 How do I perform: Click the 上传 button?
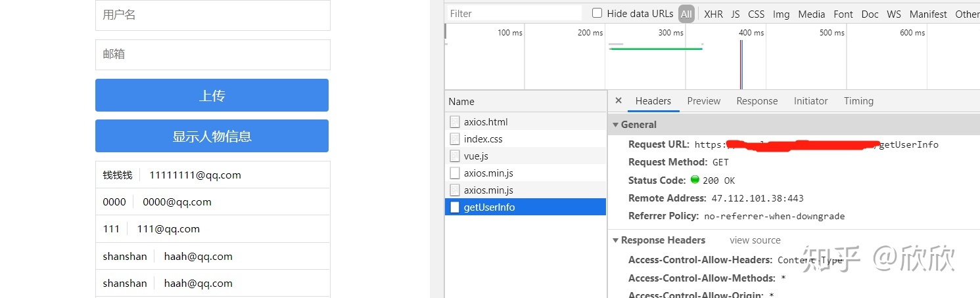pos(212,95)
